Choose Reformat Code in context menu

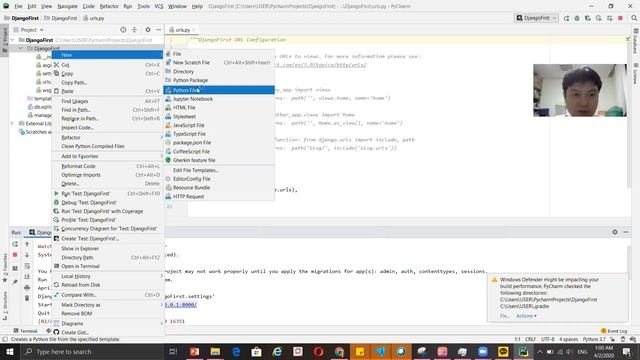[107, 166]
